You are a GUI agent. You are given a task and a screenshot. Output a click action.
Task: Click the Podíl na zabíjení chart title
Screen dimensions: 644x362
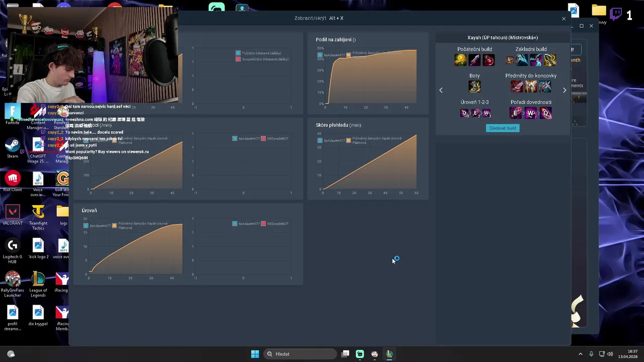(x=336, y=40)
